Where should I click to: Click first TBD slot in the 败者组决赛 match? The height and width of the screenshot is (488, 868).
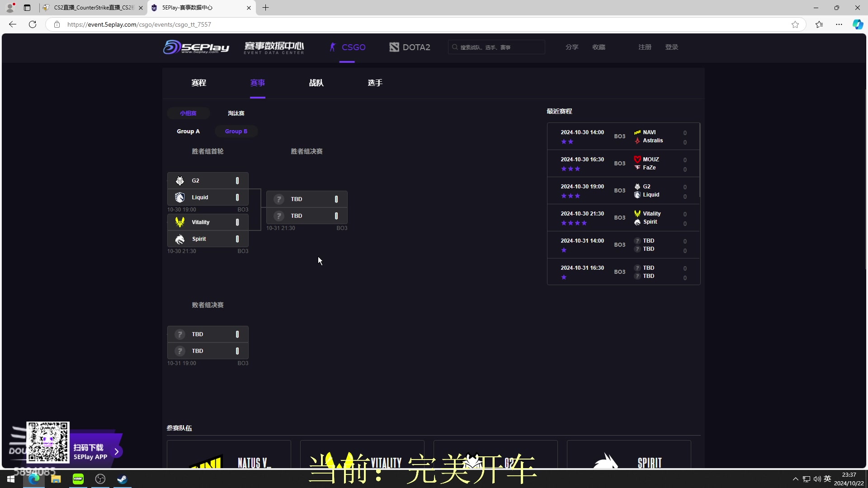(208, 334)
